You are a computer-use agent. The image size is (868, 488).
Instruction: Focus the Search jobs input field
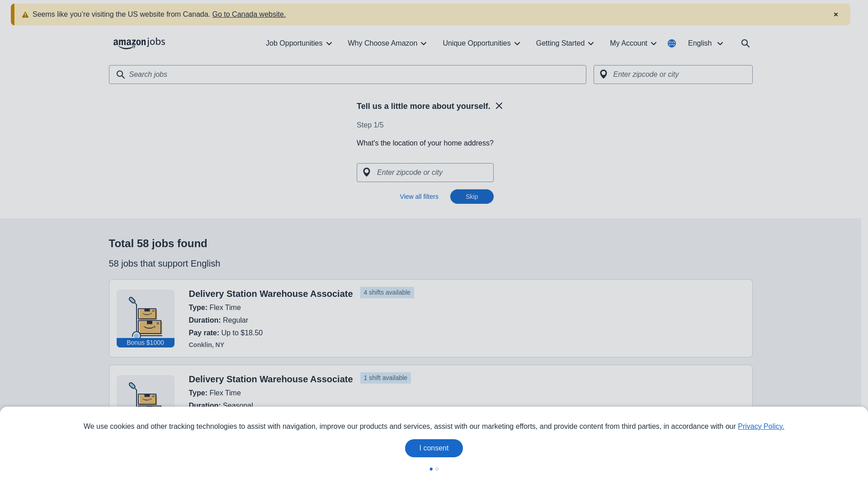[x=348, y=75]
